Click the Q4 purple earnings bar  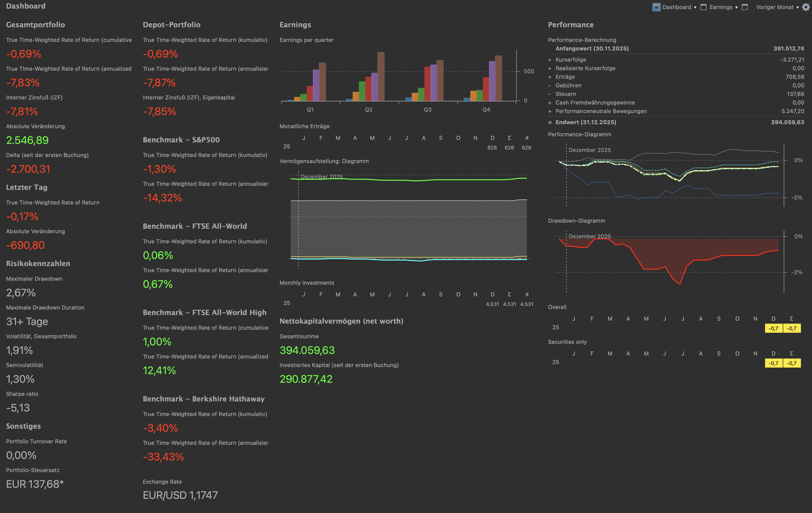pyautogui.click(x=492, y=81)
